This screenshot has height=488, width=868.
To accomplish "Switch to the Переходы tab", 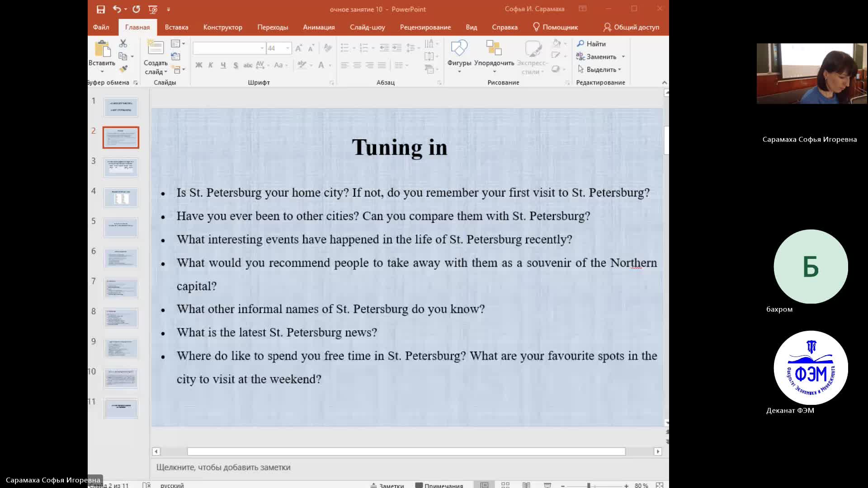I will (x=273, y=27).
